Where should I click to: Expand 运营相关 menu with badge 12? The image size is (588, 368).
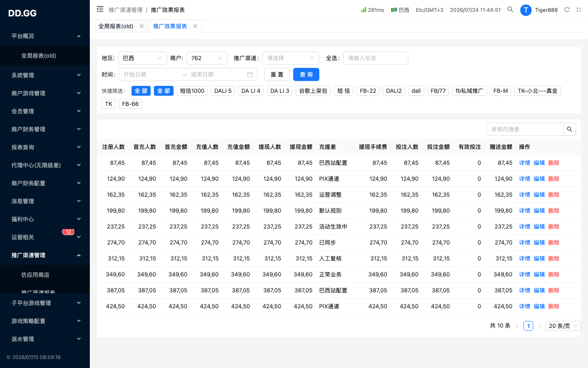pyautogui.click(x=45, y=237)
